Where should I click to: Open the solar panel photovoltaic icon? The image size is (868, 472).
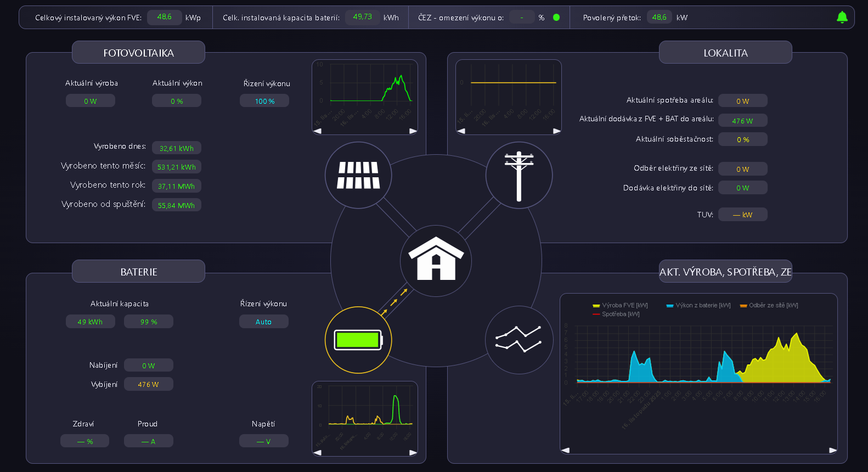(x=358, y=176)
